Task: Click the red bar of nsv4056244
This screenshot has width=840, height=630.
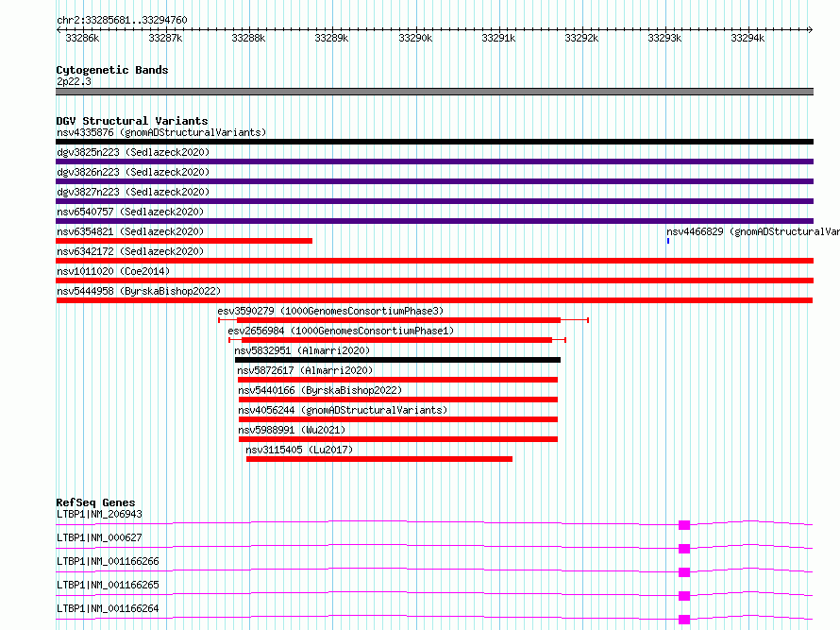Action: (x=398, y=419)
